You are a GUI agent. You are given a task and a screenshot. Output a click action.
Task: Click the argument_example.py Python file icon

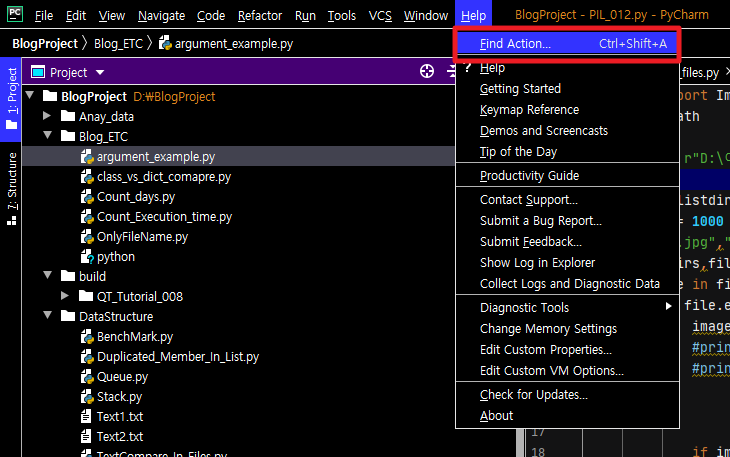[x=87, y=157]
